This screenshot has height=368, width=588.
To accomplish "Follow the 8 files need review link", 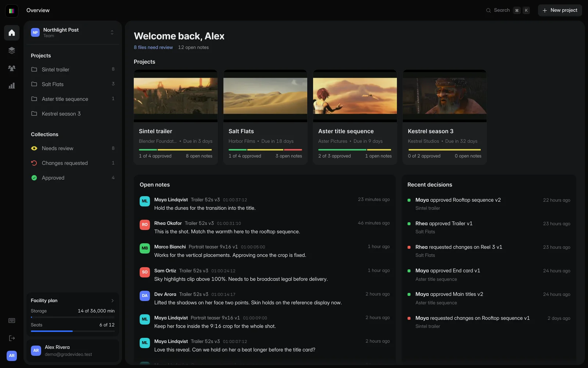I will (x=153, y=47).
